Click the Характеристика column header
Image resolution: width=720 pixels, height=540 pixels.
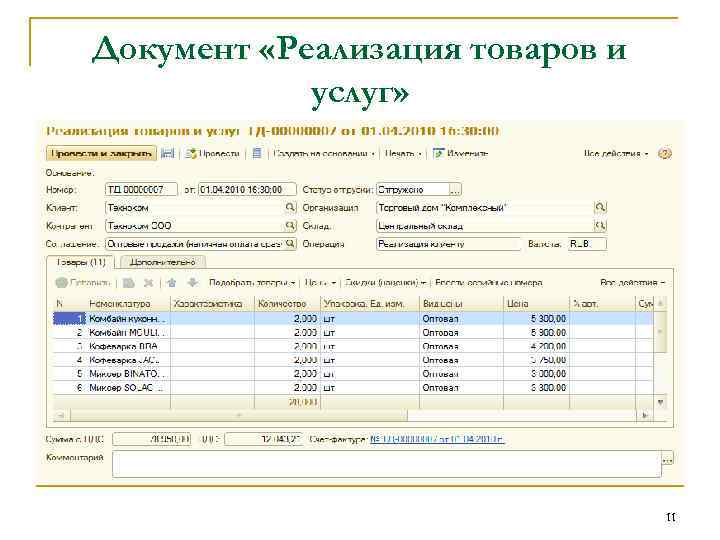pyautogui.click(x=212, y=304)
